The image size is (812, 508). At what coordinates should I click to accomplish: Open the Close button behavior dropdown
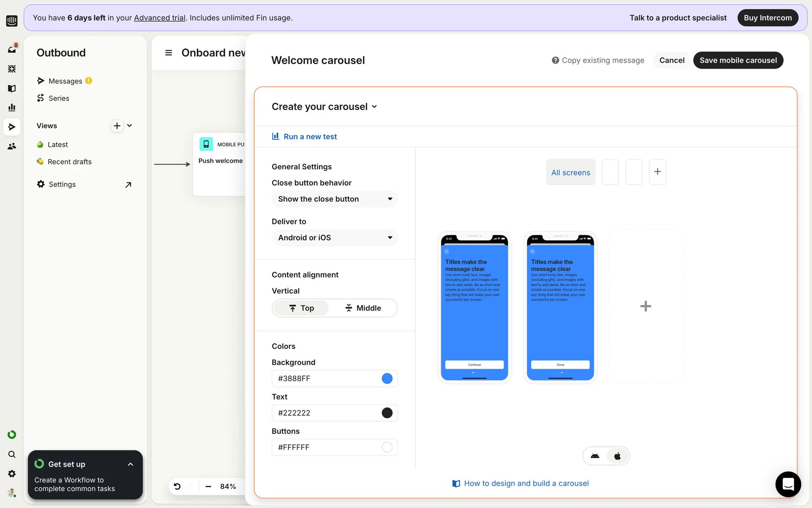click(x=334, y=199)
